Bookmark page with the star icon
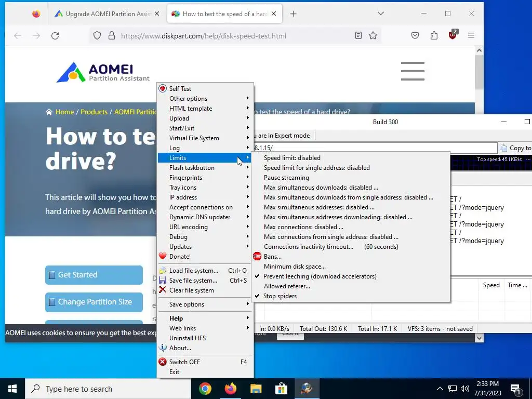Viewport: 532px width, 399px height. pos(373,35)
